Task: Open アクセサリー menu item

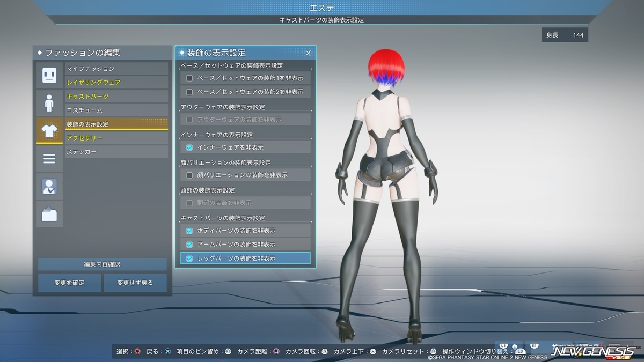Action: pos(116,138)
